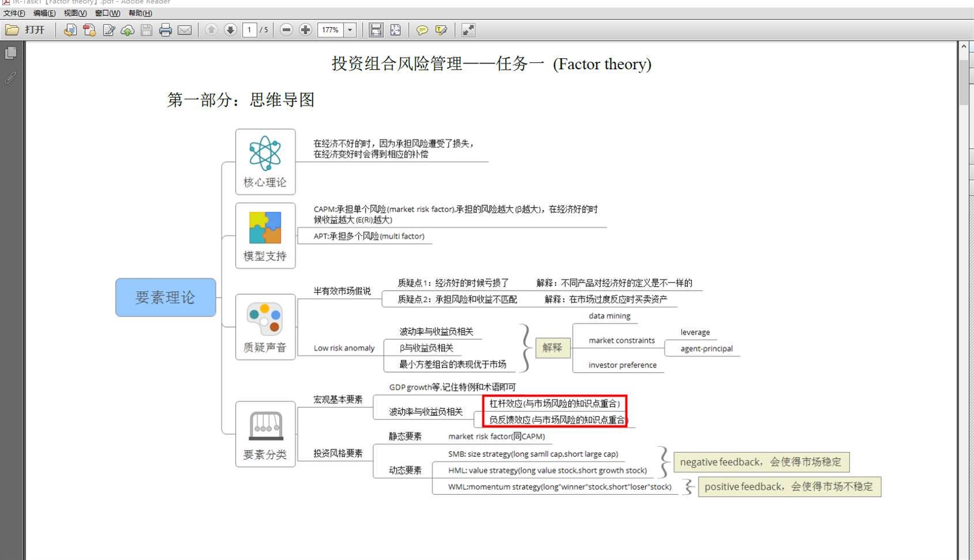Print the document using printer icon
Image resolution: width=974 pixels, height=560 pixels.
click(x=166, y=30)
